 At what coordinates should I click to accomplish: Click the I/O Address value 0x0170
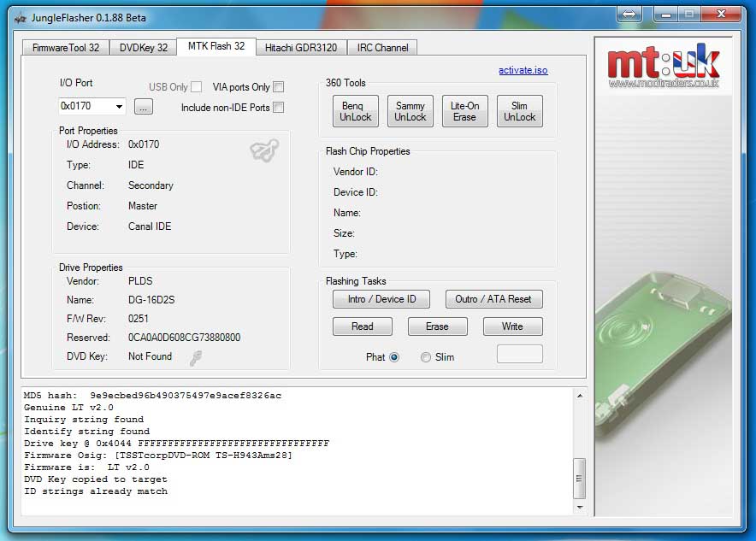click(144, 144)
